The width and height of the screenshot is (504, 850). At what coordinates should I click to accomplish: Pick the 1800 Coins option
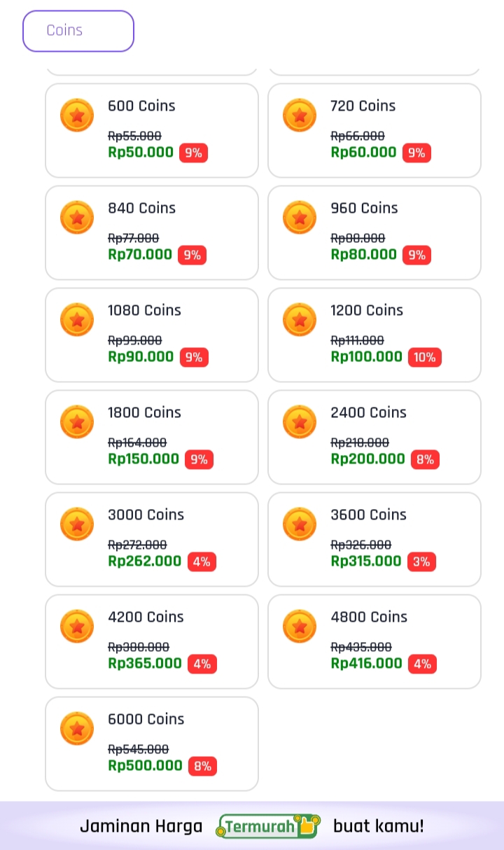pyautogui.click(x=152, y=437)
